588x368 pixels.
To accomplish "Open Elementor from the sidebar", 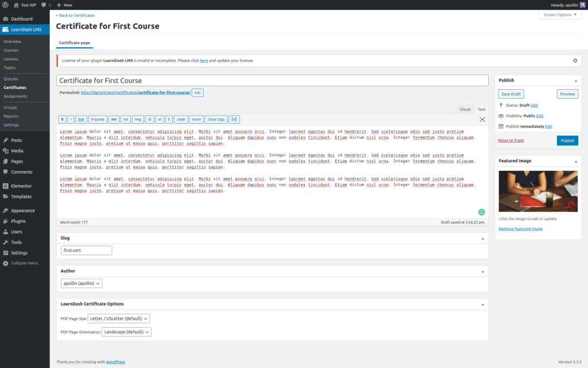I will [x=21, y=186].
